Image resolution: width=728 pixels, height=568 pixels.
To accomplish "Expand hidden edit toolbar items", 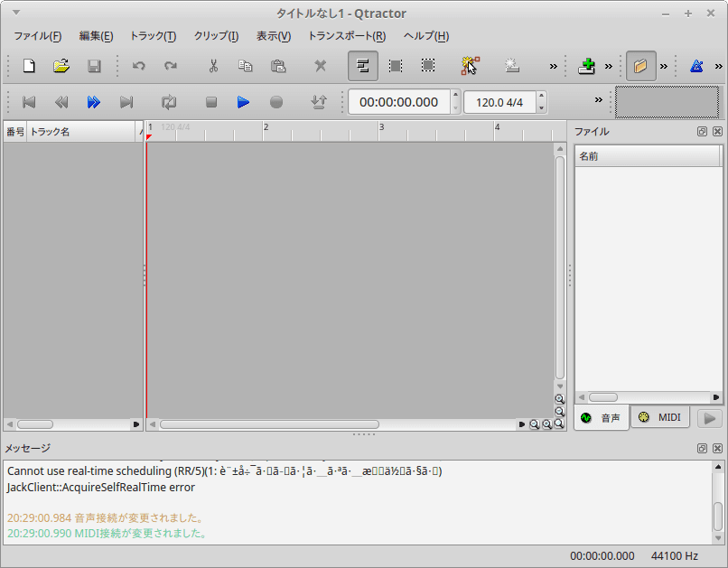I will 554,66.
